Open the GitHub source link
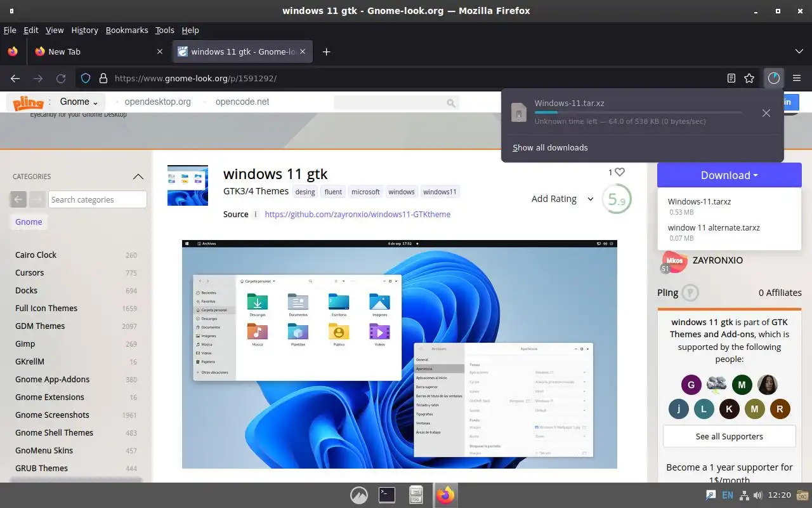 point(357,215)
